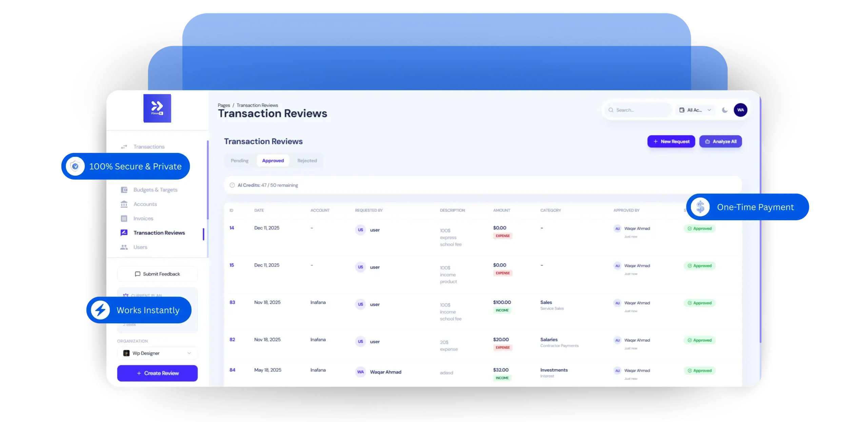Open Budgets & Targets via its sidebar icon

[x=124, y=190]
